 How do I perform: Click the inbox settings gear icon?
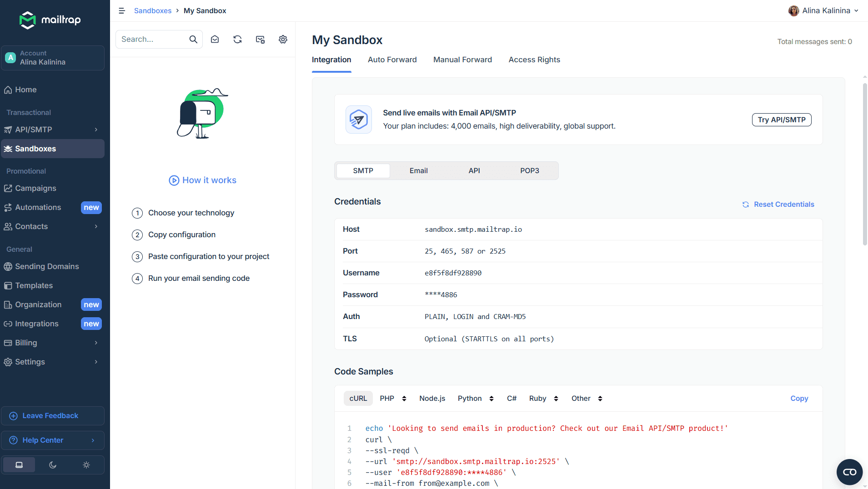click(x=283, y=40)
